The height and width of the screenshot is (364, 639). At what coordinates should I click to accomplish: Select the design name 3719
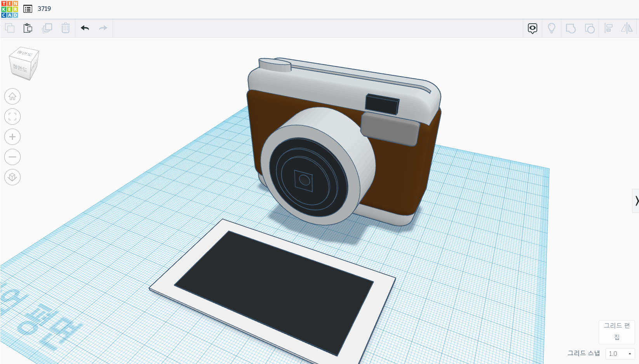click(x=44, y=9)
